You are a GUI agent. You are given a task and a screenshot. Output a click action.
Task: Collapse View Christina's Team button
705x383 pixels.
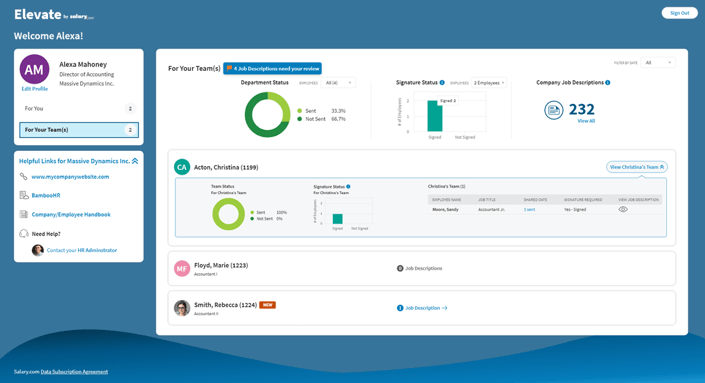(x=637, y=167)
